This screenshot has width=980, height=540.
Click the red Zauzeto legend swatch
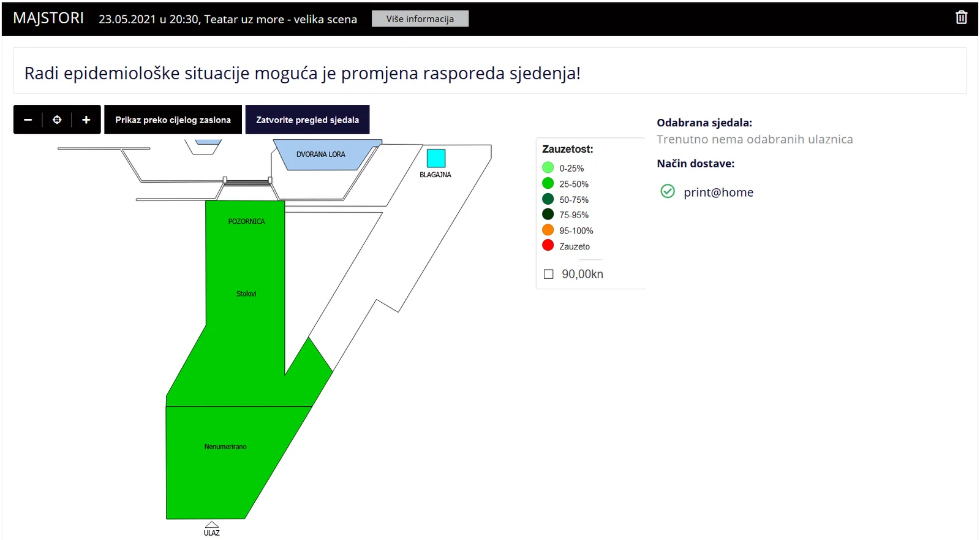click(x=548, y=246)
